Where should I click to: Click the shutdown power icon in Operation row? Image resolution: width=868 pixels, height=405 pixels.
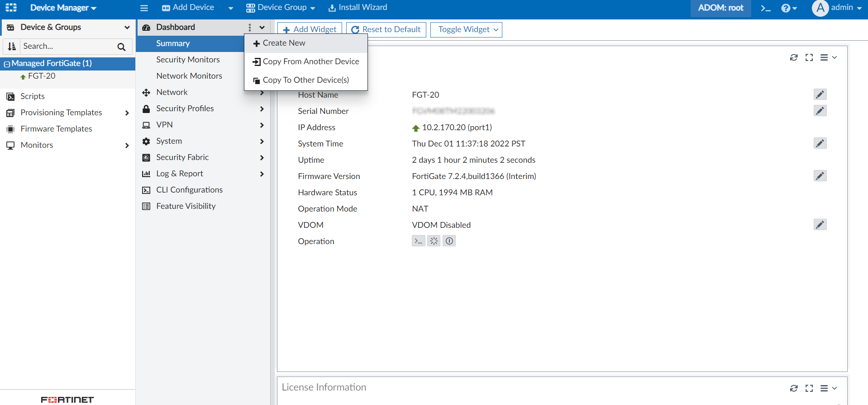coord(449,241)
